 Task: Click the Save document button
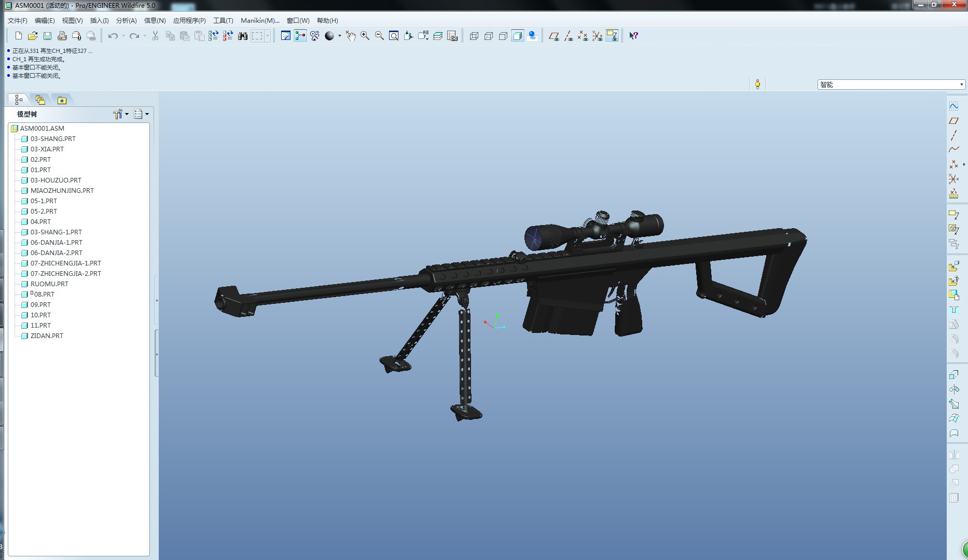pos(48,36)
